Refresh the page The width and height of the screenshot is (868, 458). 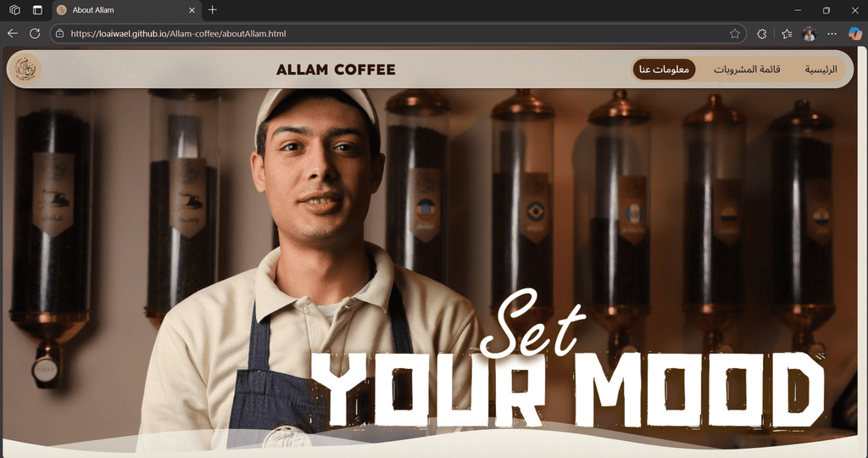[x=35, y=34]
